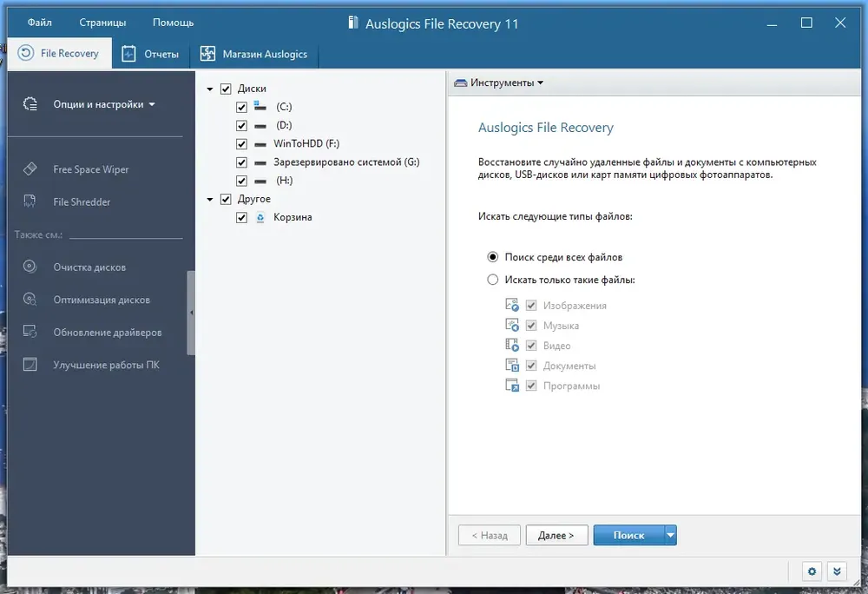Open Улучшение работы ПК link
The height and width of the screenshot is (594, 868).
(x=106, y=366)
